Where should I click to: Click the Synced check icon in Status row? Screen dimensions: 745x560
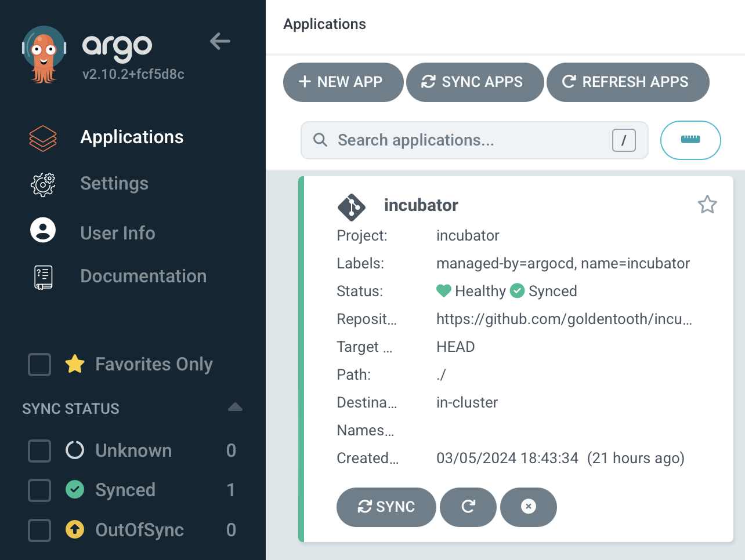(x=517, y=290)
